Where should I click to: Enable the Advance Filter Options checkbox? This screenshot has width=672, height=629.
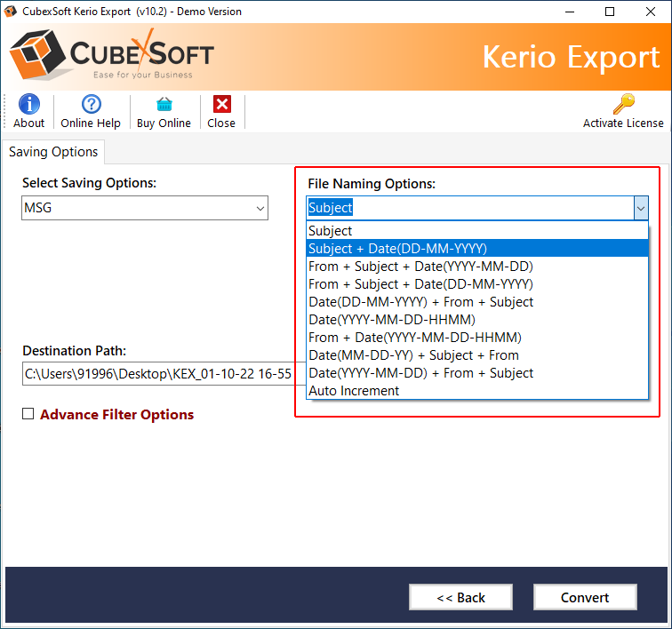[28, 414]
